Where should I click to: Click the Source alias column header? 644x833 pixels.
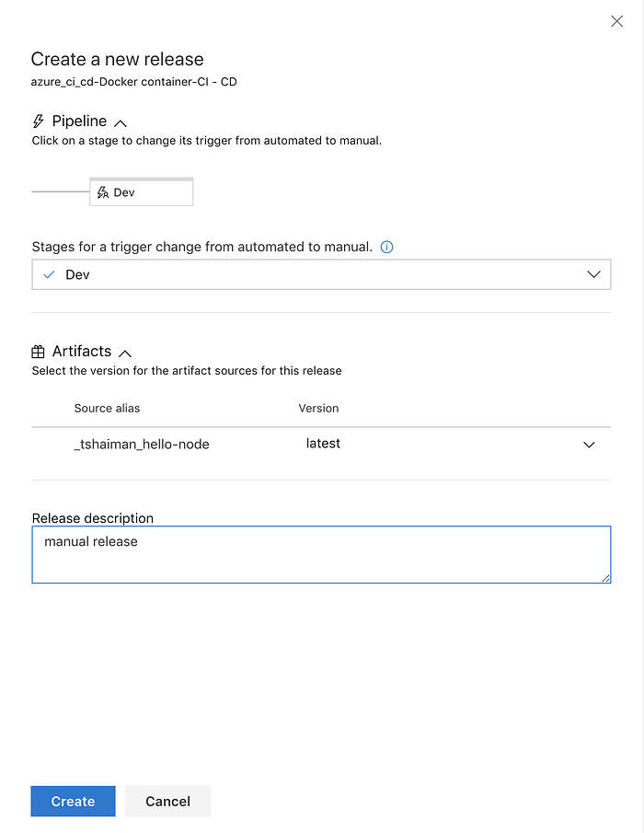[107, 408]
